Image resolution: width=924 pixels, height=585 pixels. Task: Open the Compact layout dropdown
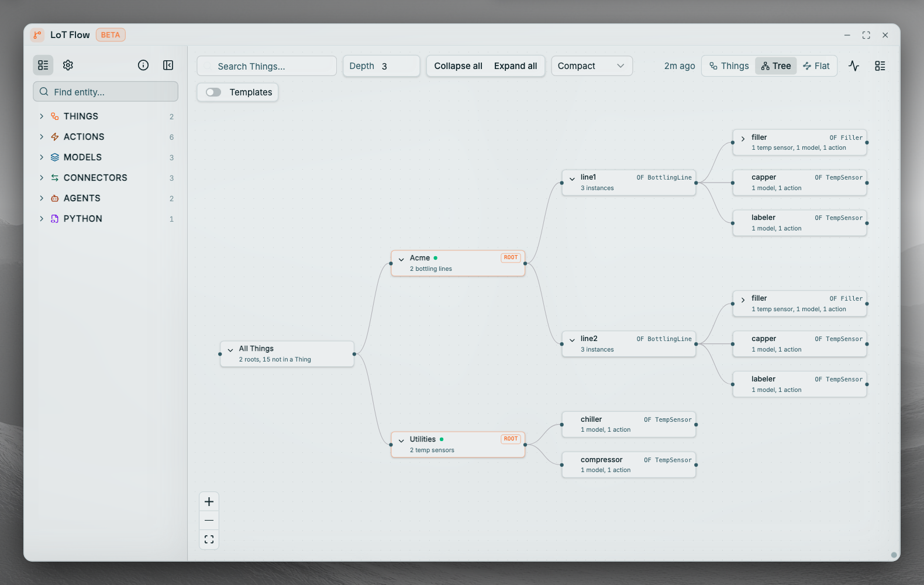pos(592,66)
